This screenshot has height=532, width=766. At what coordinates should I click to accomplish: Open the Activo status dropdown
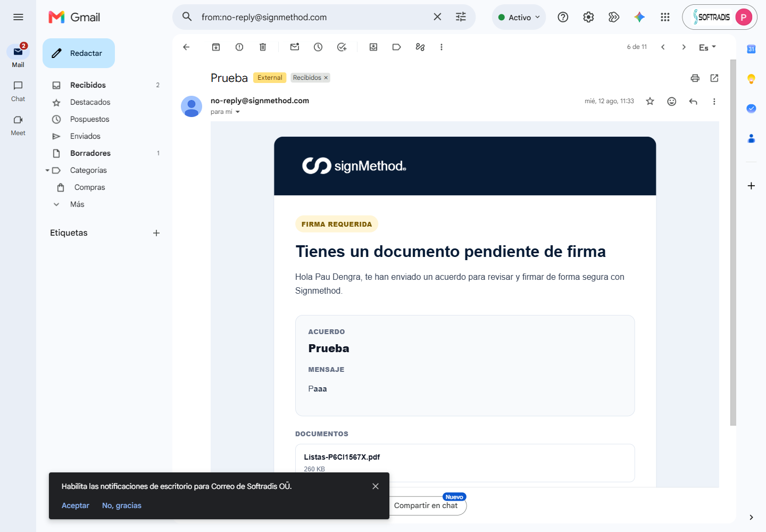click(519, 17)
